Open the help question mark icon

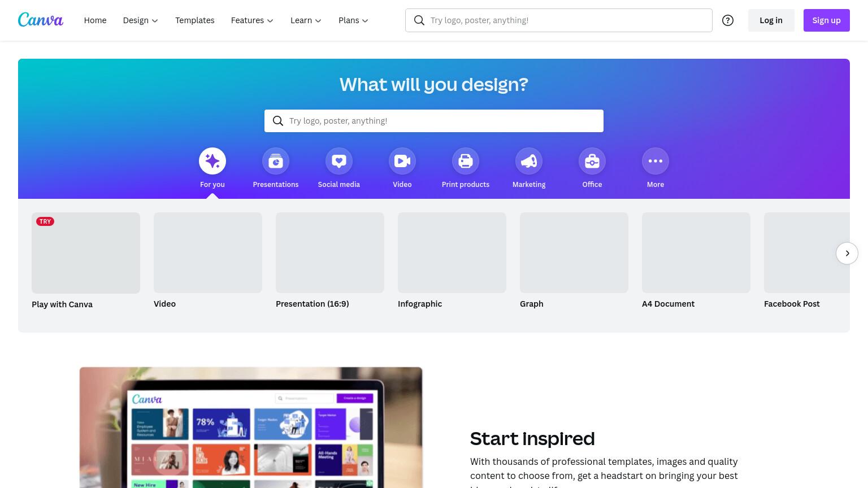click(728, 20)
